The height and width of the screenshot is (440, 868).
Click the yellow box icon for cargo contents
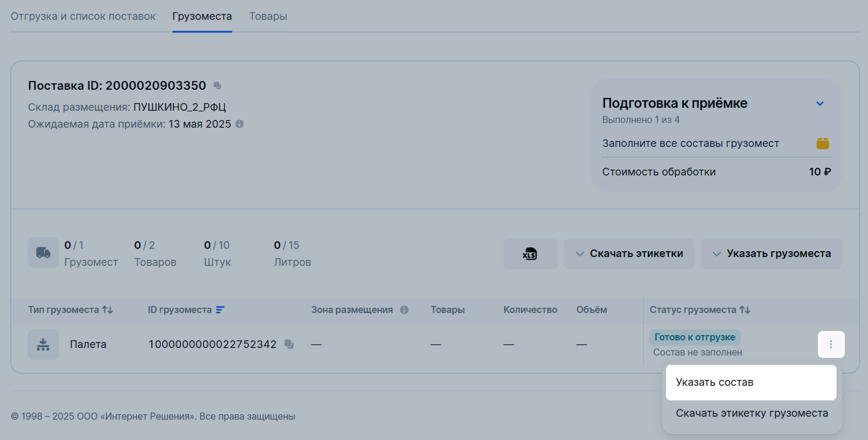point(823,143)
